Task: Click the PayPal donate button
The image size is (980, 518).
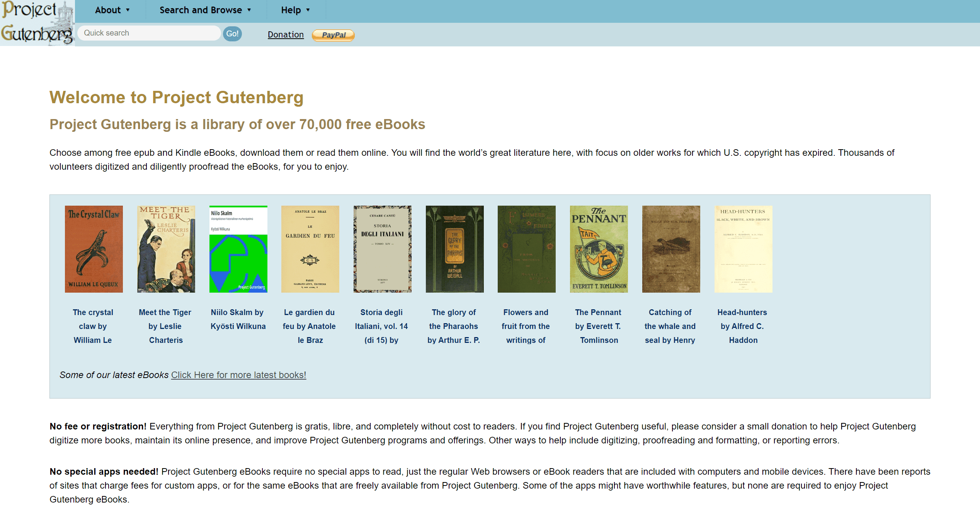Action: [333, 35]
